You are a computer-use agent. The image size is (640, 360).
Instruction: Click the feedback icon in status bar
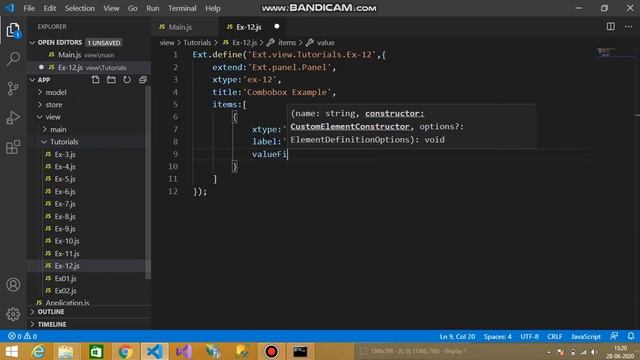[x=614, y=336]
